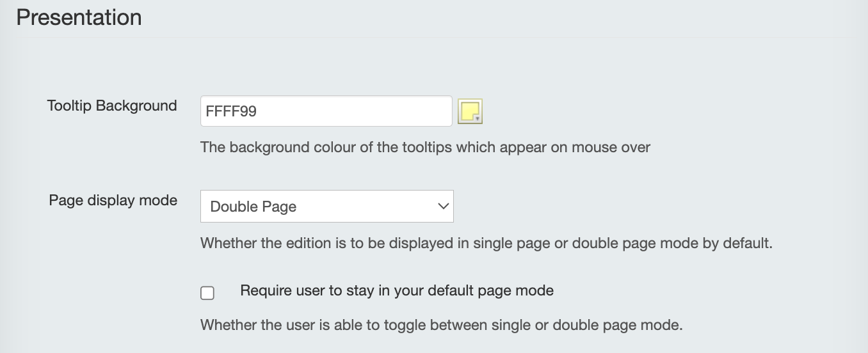This screenshot has height=353, width=868.
Task: Open the yellow tooltip colour picker icon
Action: (x=470, y=111)
